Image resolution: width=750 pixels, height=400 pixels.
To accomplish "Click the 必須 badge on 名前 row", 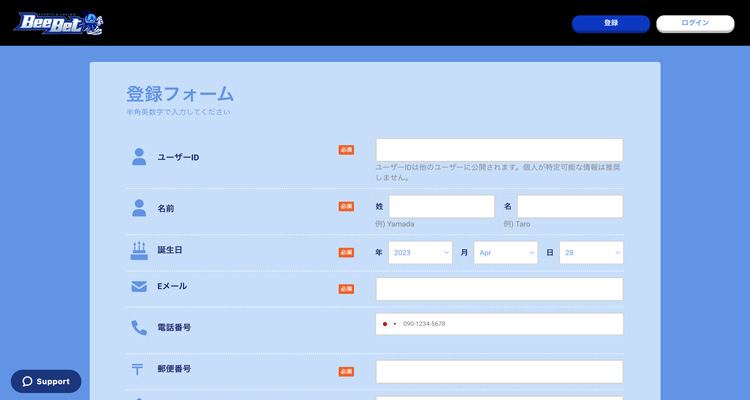I will point(346,206).
